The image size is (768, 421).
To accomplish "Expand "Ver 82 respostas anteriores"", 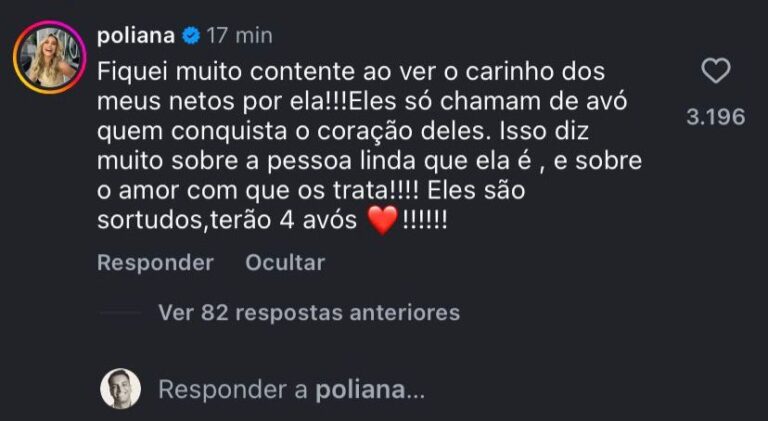I will tap(309, 313).
